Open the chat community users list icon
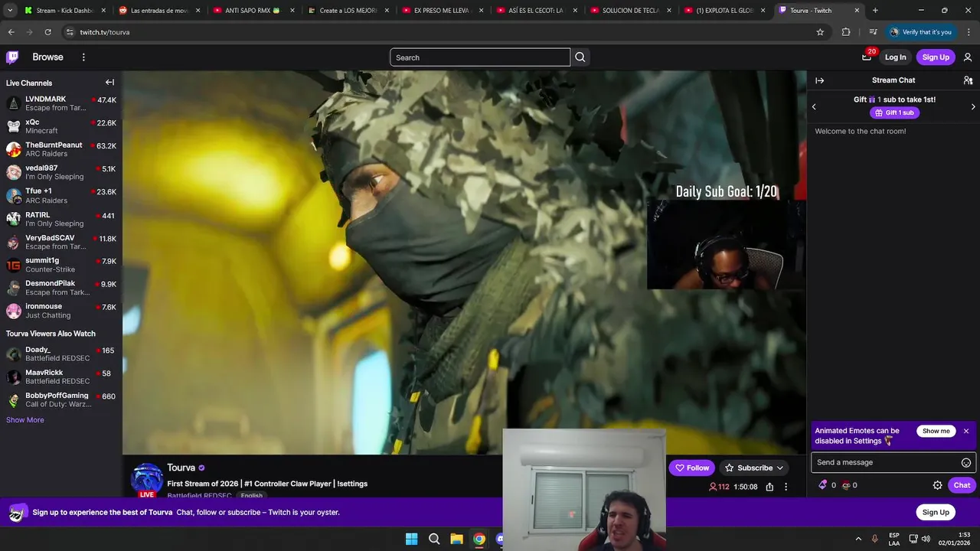The width and height of the screenshot is (980, 551). pyautogui.click(x=968, y=80)
